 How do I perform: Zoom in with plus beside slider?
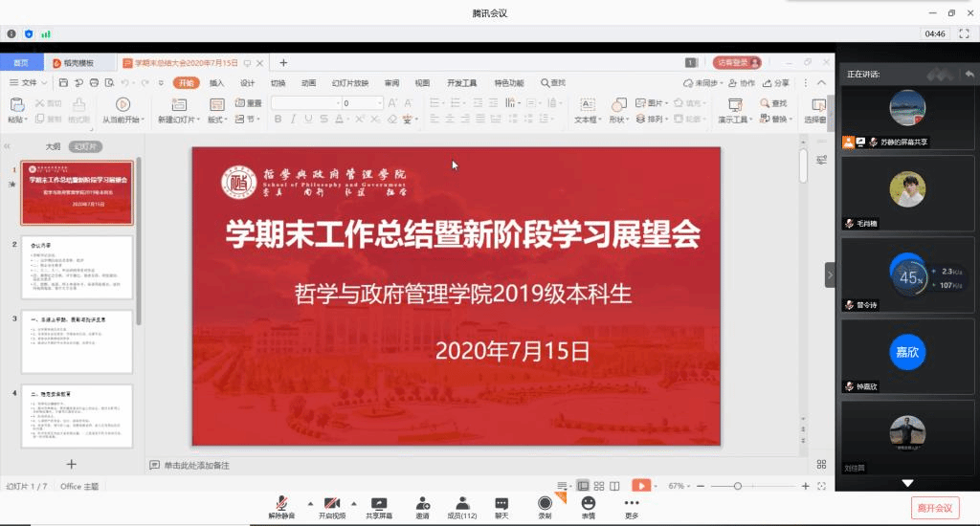tap(806, 486)
